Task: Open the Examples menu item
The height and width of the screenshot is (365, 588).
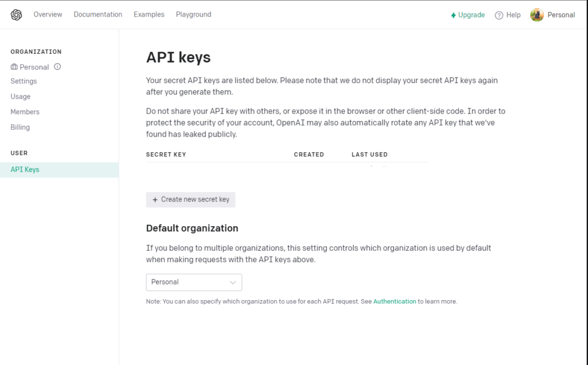Action: 149,14
